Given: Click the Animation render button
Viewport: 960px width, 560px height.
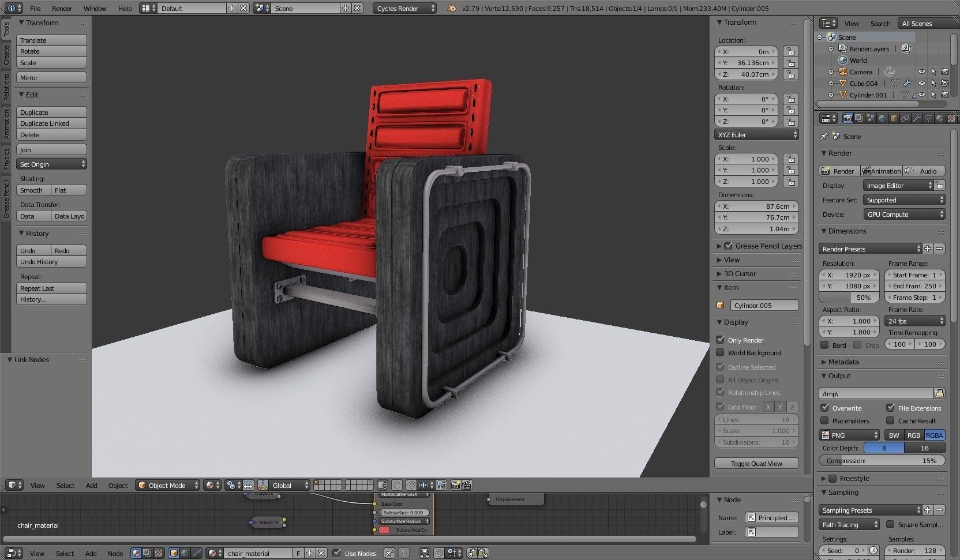Looking at the screenshot, I should (x=882, y=171).
